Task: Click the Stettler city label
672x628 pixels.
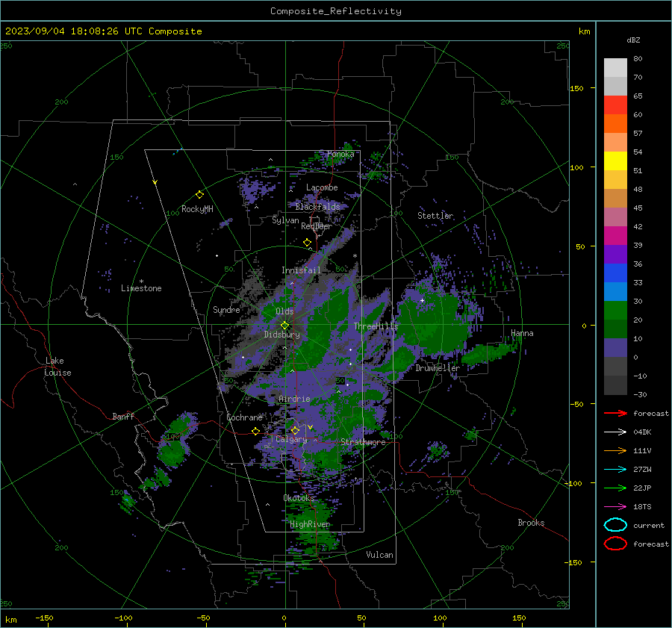Action: click(x=435, y=216)
